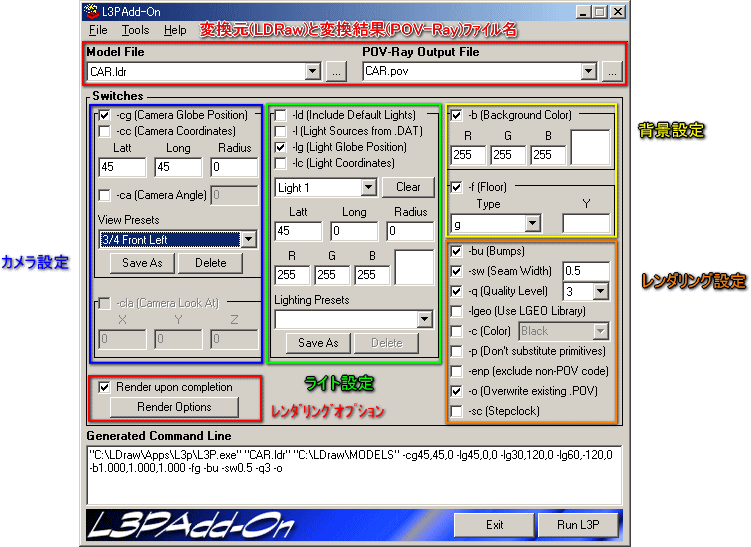The width and height of the screenshot is (751, 547).
Task: Minimize the L3PAdd-On window
Action: coord(582,11)
